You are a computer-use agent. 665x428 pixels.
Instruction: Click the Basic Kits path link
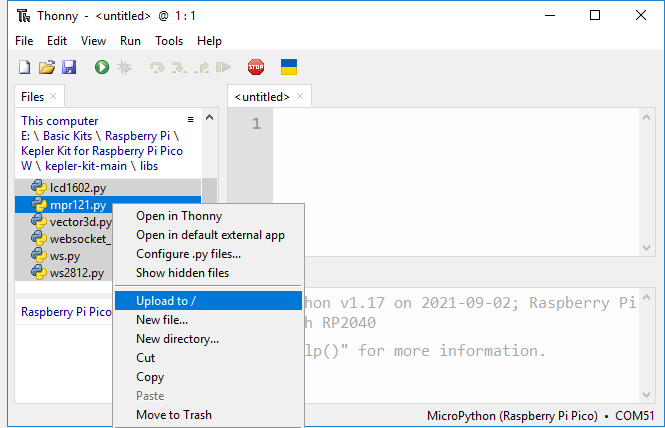coord(67,136)
